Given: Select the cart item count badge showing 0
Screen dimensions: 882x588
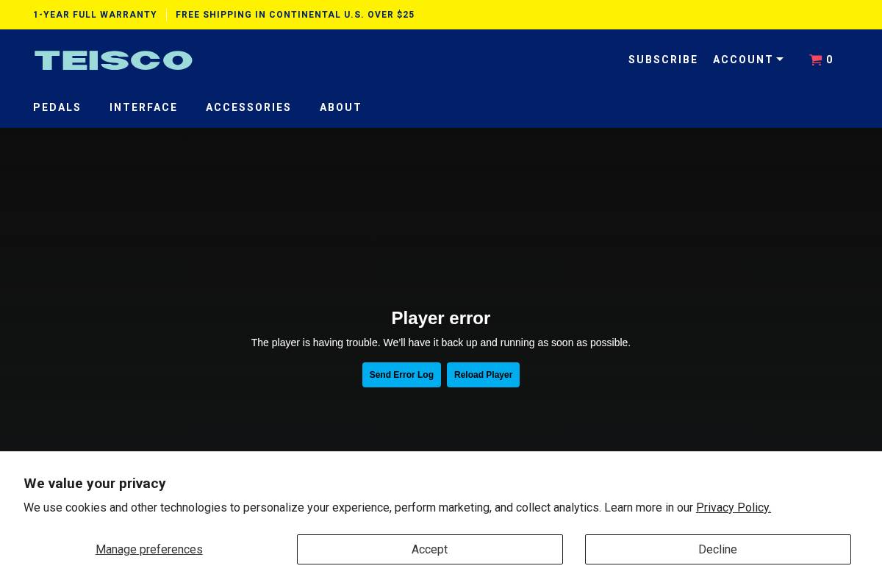Looking at the screenshot, I should point(830,60).
